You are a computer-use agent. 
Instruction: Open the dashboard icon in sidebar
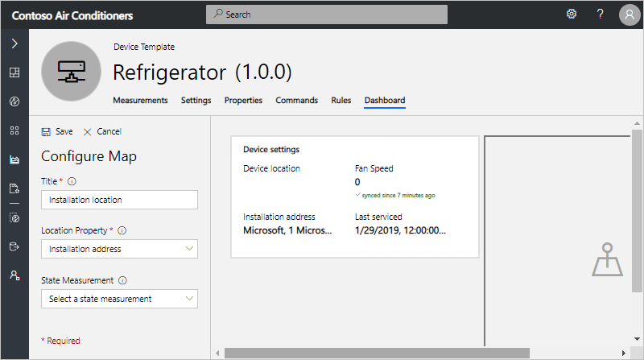pos(14,72)
